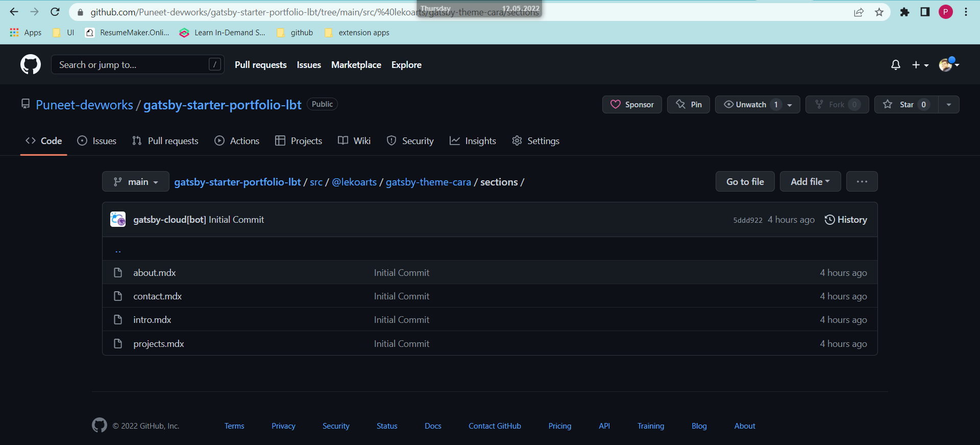
Task: Open Explore in the top navigation
Action: [406, 65]
